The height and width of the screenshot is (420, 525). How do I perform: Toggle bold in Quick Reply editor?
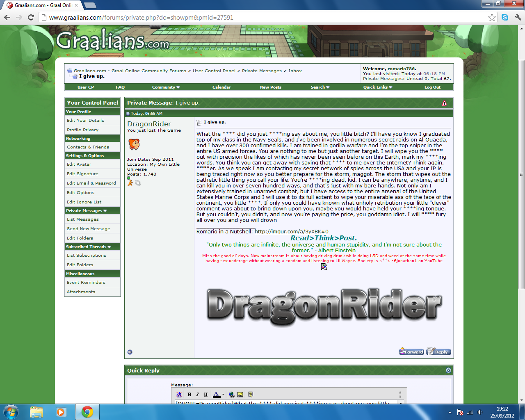pyautogui.click(x=189, y=395)
